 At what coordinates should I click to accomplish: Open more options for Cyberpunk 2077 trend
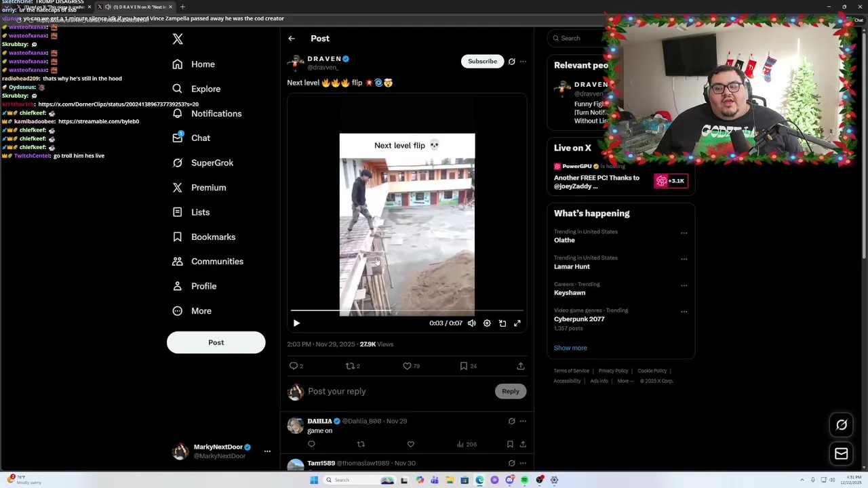(684, 312)
